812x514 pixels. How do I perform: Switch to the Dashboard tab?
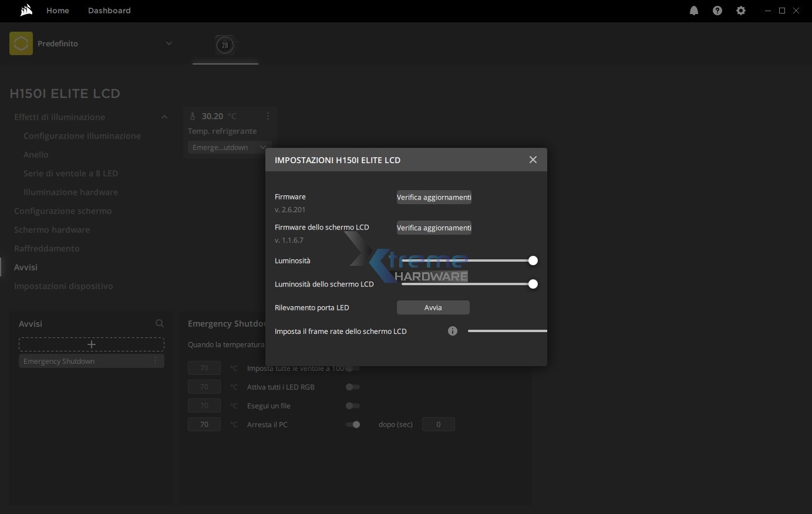(x=109, y=11)
